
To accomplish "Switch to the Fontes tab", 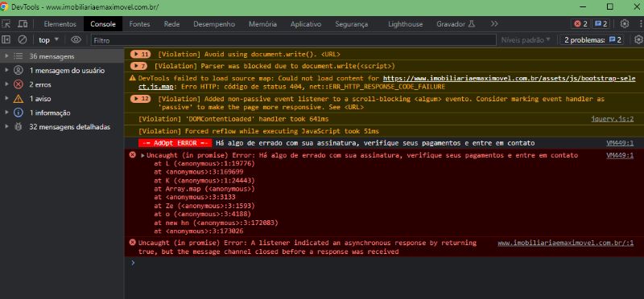I will click(139, 24).
